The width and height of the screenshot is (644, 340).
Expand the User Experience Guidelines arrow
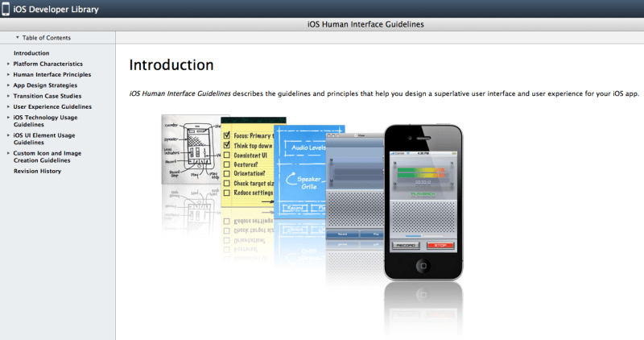pyautogui.click(x=8, y=106)
